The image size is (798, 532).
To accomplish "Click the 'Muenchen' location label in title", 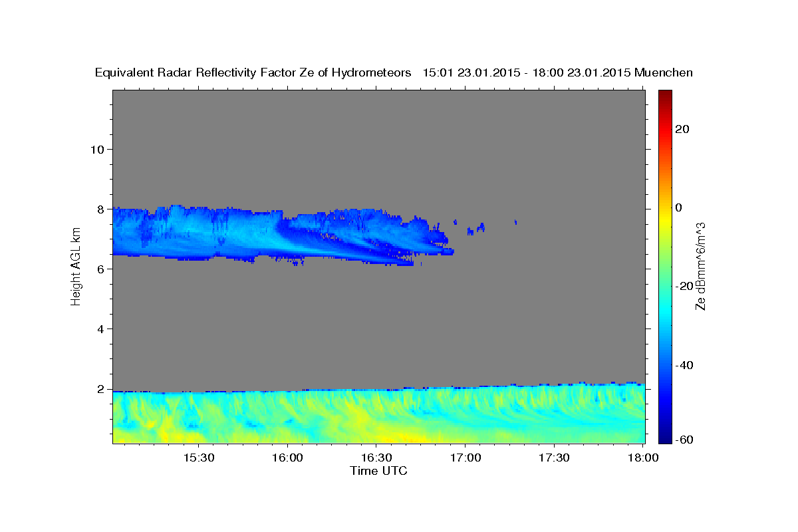I will [x=664, y=73].
